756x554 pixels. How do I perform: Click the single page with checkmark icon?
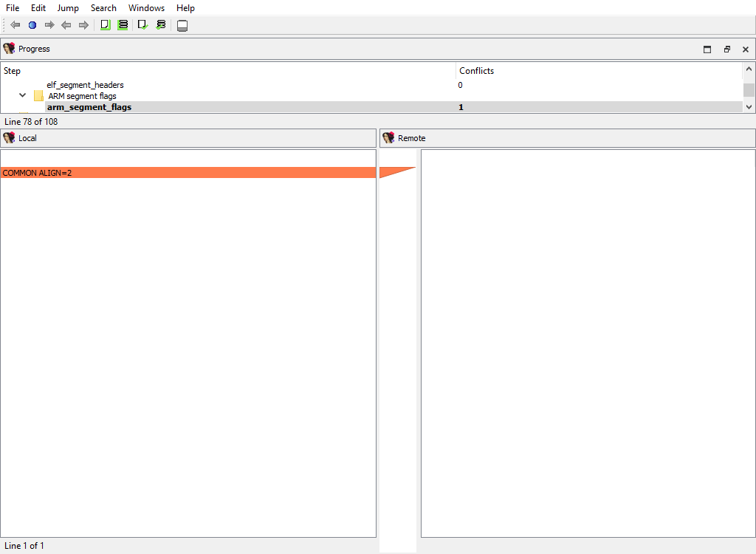point(143,25)
